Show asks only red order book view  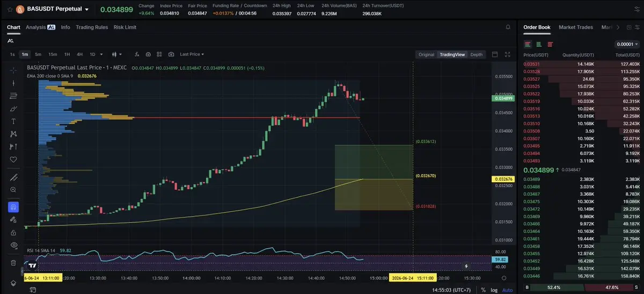tap(550, 44)
